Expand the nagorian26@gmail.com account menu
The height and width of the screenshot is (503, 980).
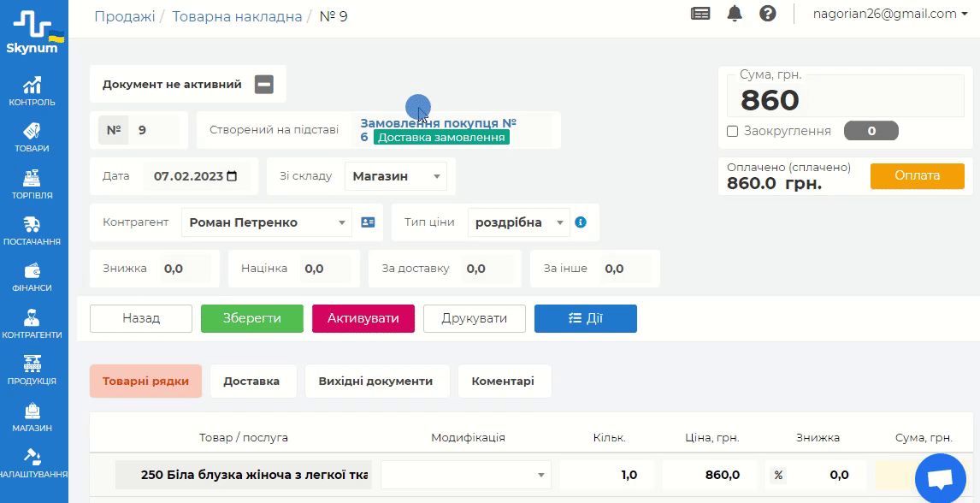point(890,14)
